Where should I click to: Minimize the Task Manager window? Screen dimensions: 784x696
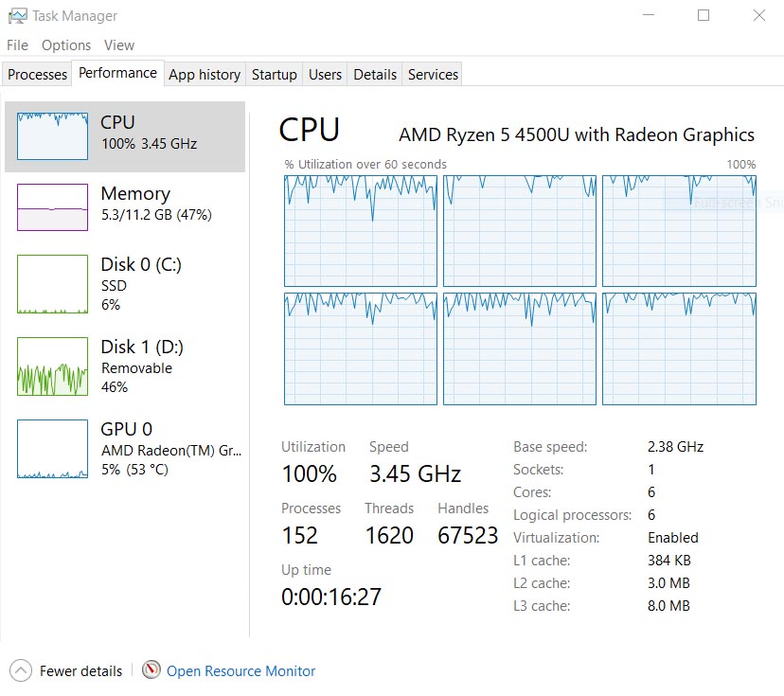pyautogui.click(x=649, y=15)
